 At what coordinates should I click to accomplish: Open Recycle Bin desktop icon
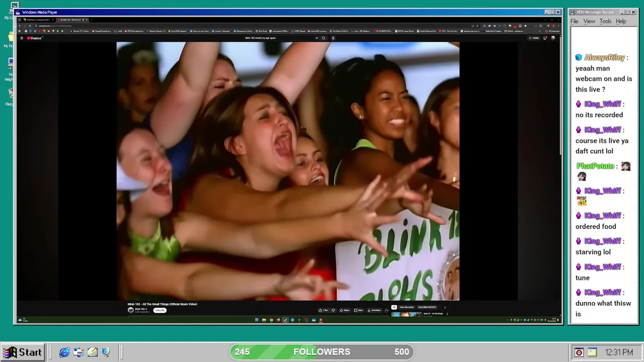pyautogui.click(x=10, y=97)
